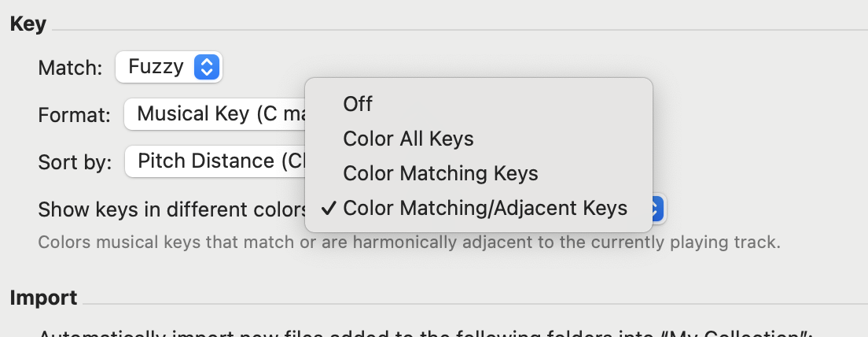Viewport: 868px width, 337px height.
Task: Click the Sort by label
Action: coord(75,162)
